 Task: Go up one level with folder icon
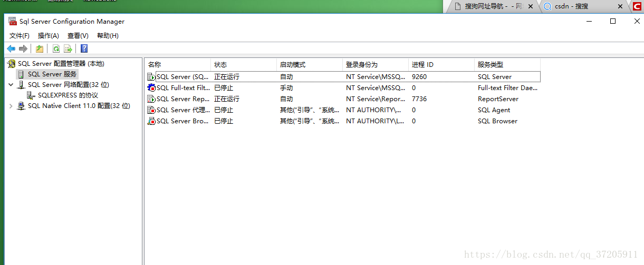point(40,49)
